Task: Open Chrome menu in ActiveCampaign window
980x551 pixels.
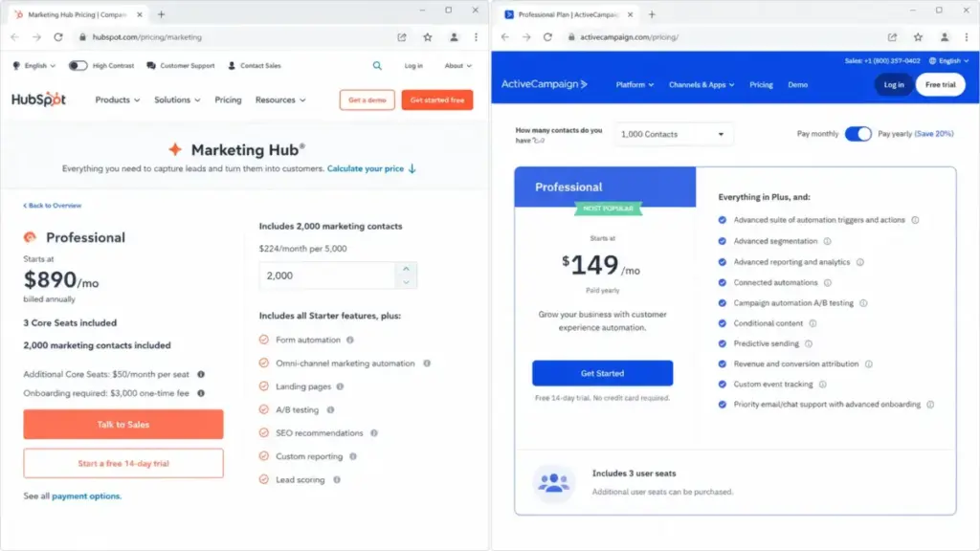Action: [x=967, y=37]
